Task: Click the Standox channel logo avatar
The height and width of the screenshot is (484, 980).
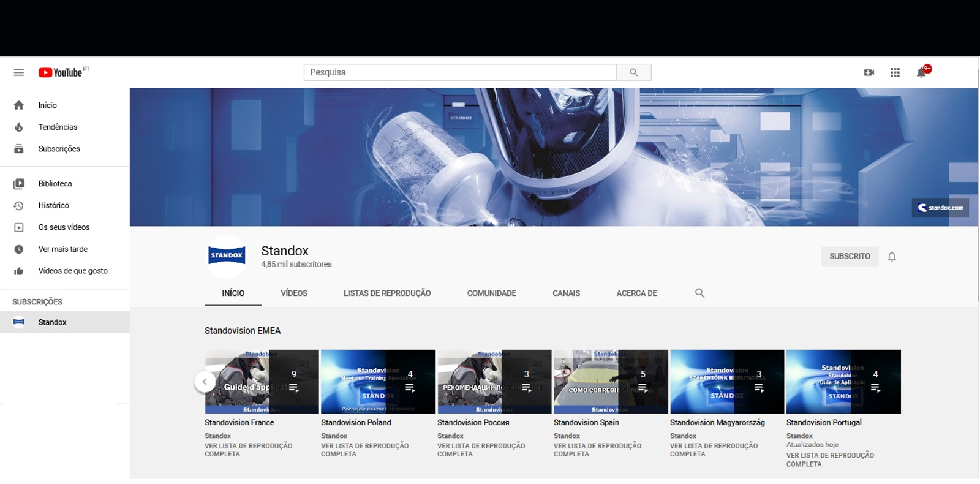Action: (227, 255)
